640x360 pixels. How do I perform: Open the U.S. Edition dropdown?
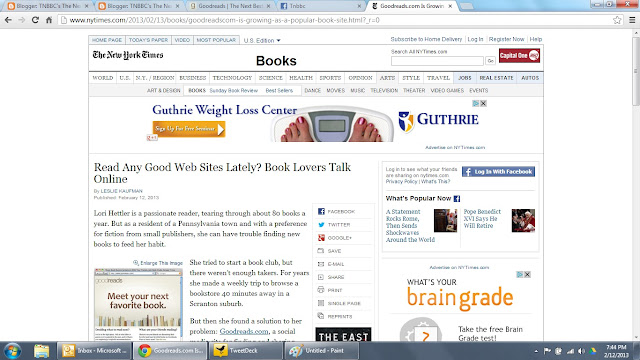click(262, 40)
